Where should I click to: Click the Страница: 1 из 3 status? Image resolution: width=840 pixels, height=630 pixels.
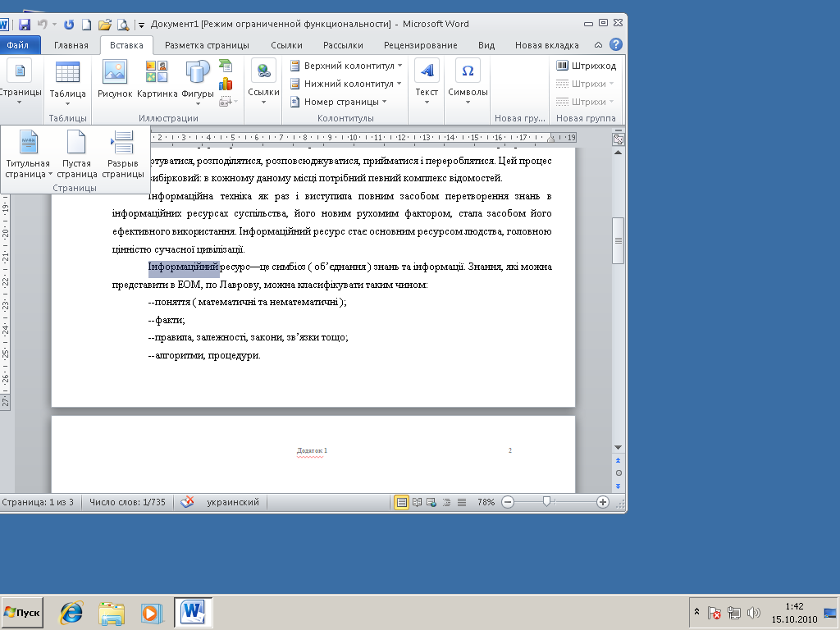tap(38, 502)
